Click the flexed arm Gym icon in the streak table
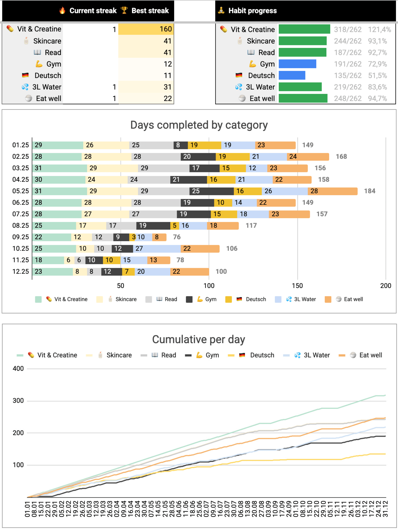This screenshot has width=398, height=532. click(39, 64)
